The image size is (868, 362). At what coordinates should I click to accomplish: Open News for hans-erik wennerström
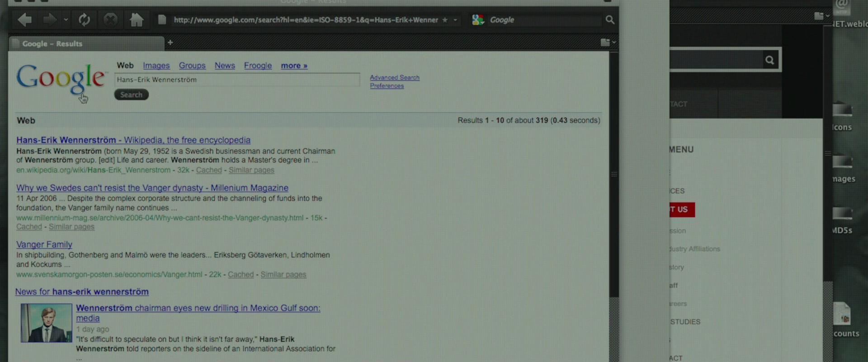tap(82, 292)
